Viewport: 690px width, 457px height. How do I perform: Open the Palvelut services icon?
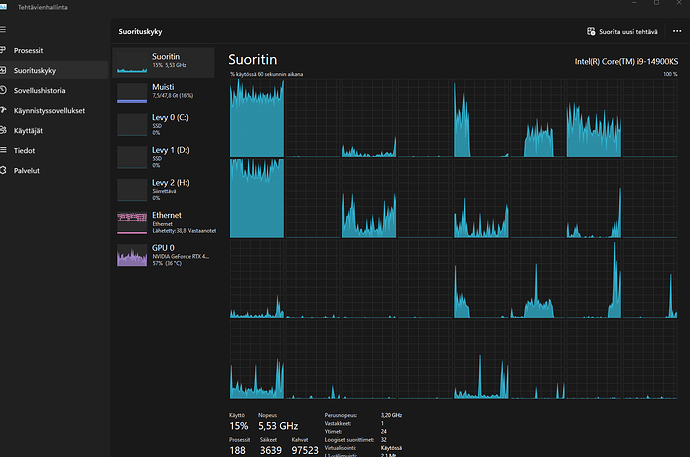[x=4, y=170]
